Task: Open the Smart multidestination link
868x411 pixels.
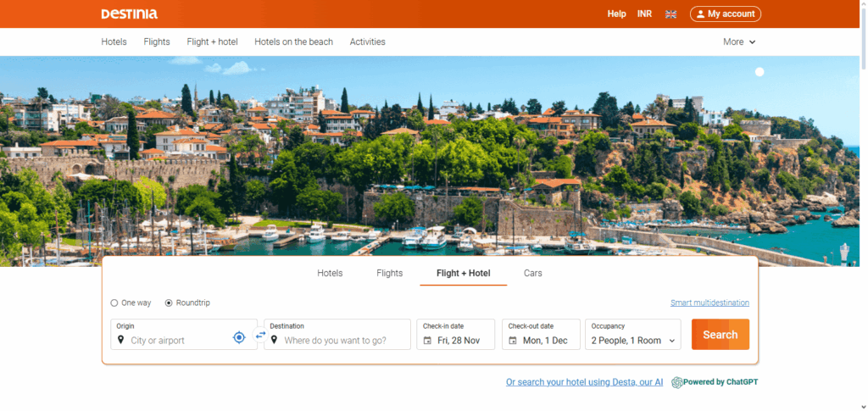Action: [x=709, y=303]
